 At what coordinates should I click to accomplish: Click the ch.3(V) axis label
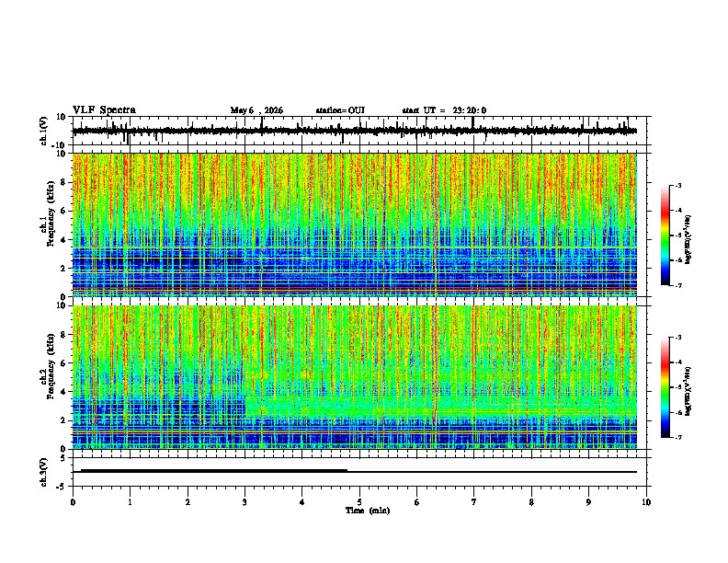click(x=44, y=472)
